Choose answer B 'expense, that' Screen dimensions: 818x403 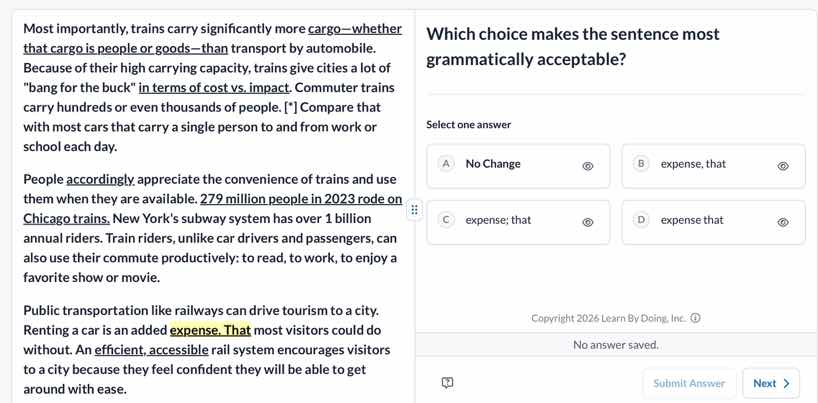(713, 166)
